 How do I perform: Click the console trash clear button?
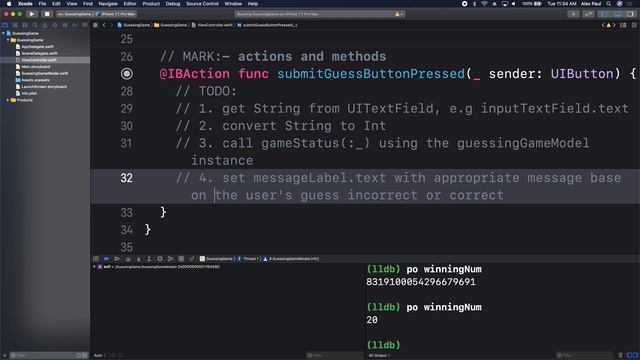pos(621,356)
